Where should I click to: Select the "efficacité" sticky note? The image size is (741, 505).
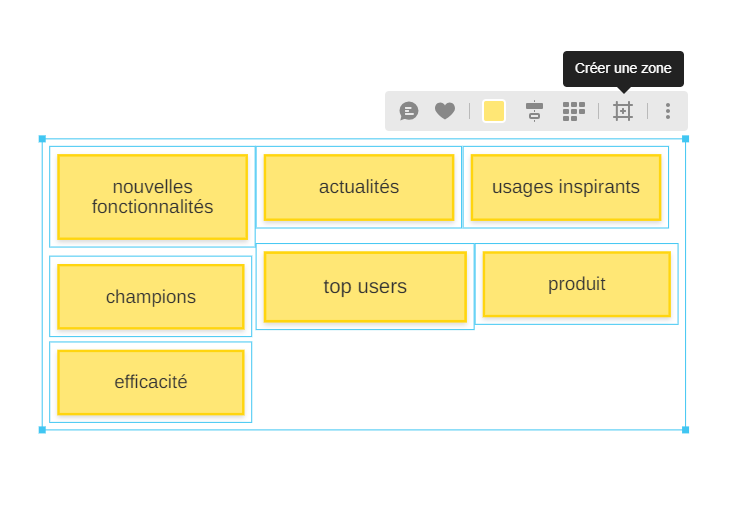coord(151,382)
